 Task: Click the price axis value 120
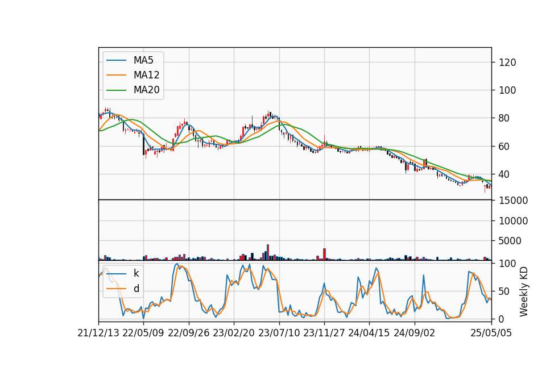(x=507, y=62)
